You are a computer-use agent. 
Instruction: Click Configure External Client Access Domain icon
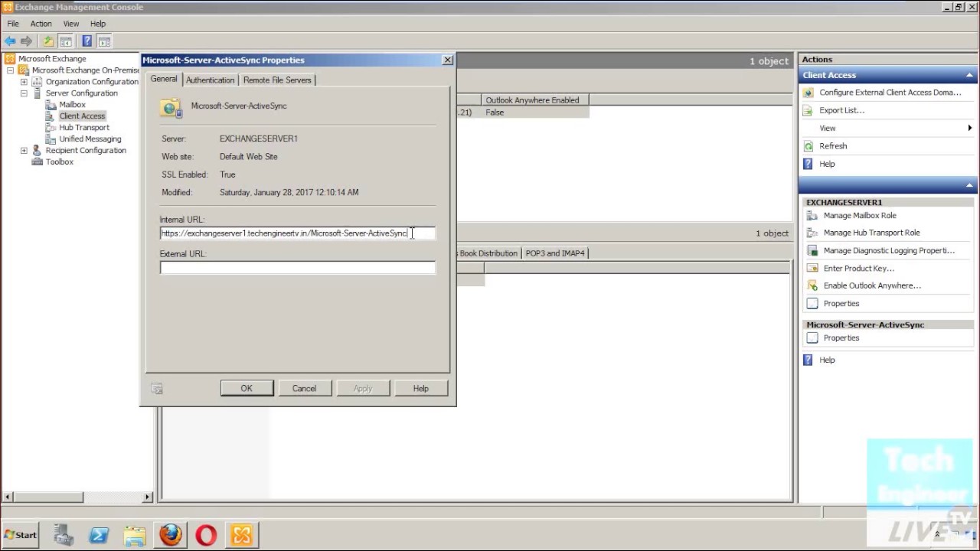[808, 93]
